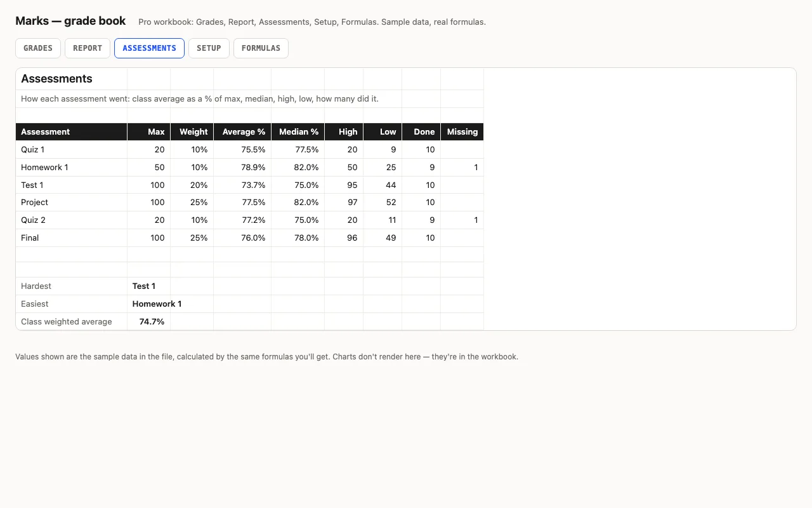Select Homework 1 average 78.9%

(x=242, y=168)
